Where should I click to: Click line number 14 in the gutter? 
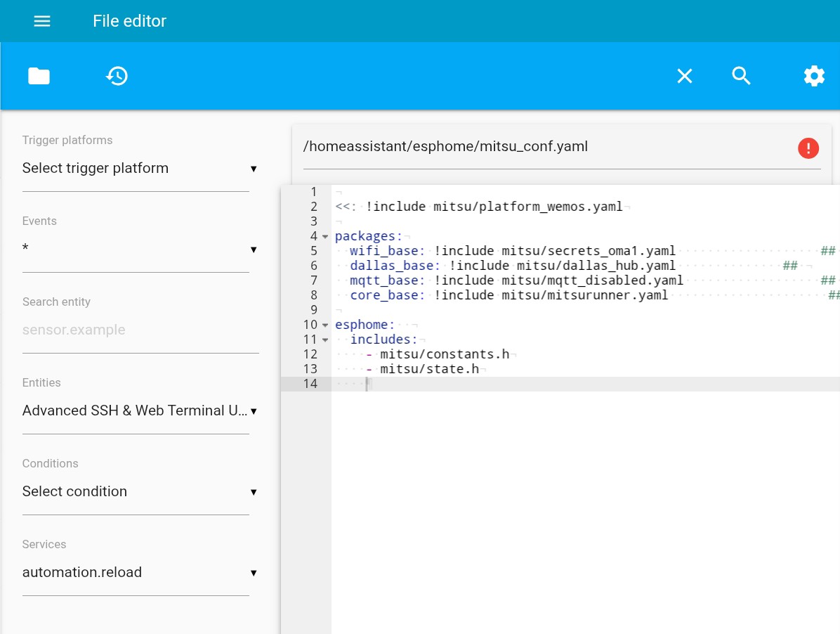click(x=310, y=384)
